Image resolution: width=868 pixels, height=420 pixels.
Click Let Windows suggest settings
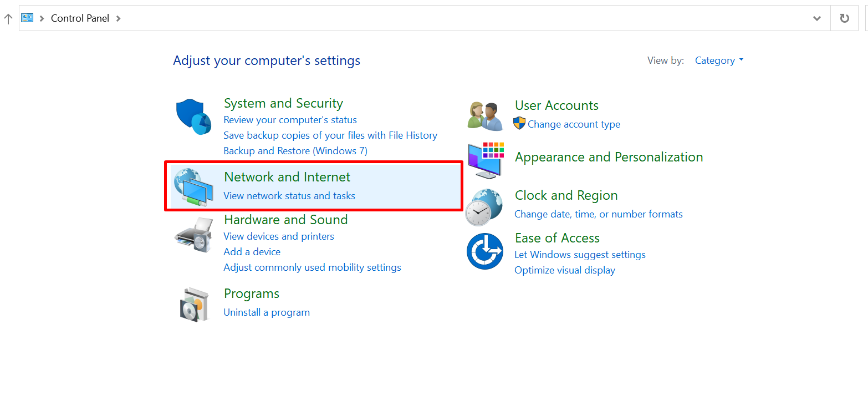(x=580, y=255)
